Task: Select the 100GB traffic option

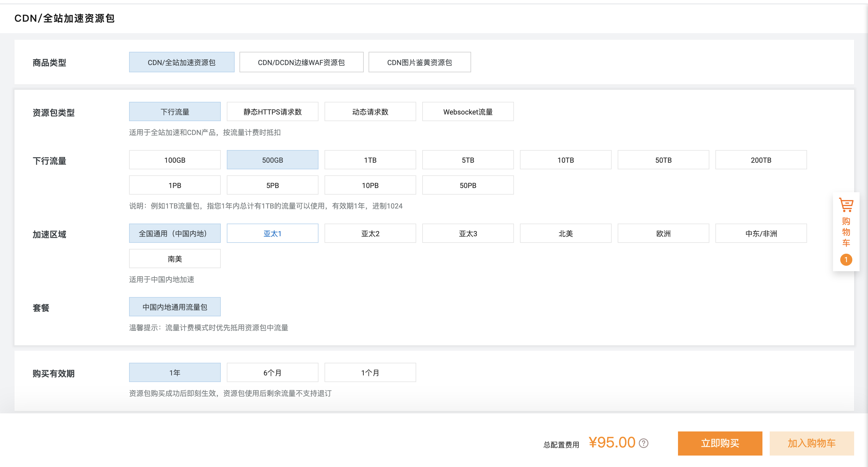Action: tap(175, 160)
